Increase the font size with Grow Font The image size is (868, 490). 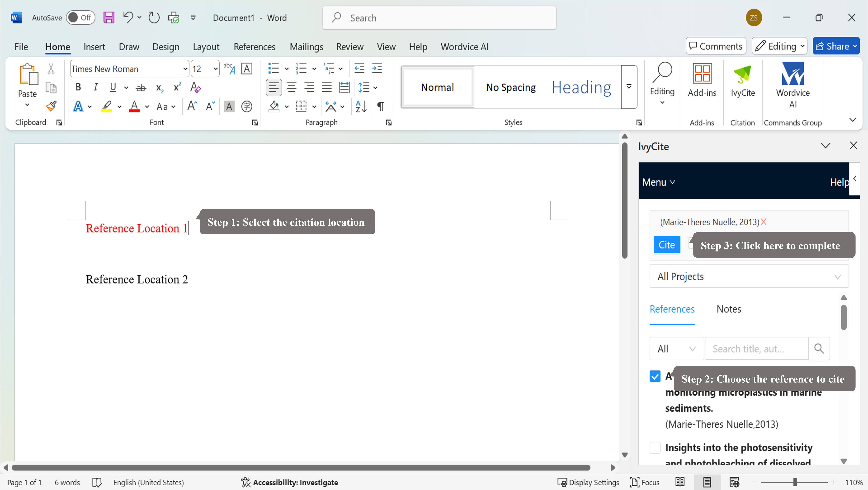pos(192,106)
